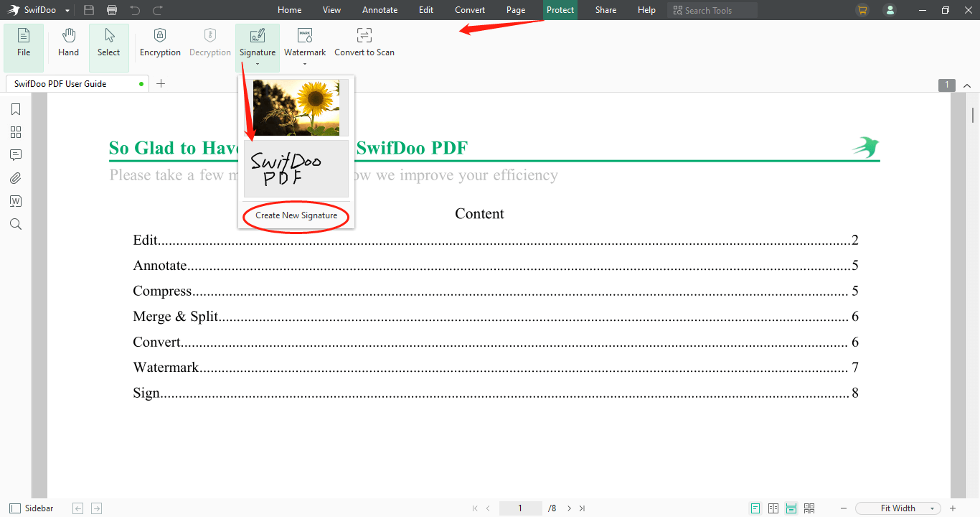Go to the next page
This screenshot has height=517, width=980.
pyautogui.click(x=570, y=508)
